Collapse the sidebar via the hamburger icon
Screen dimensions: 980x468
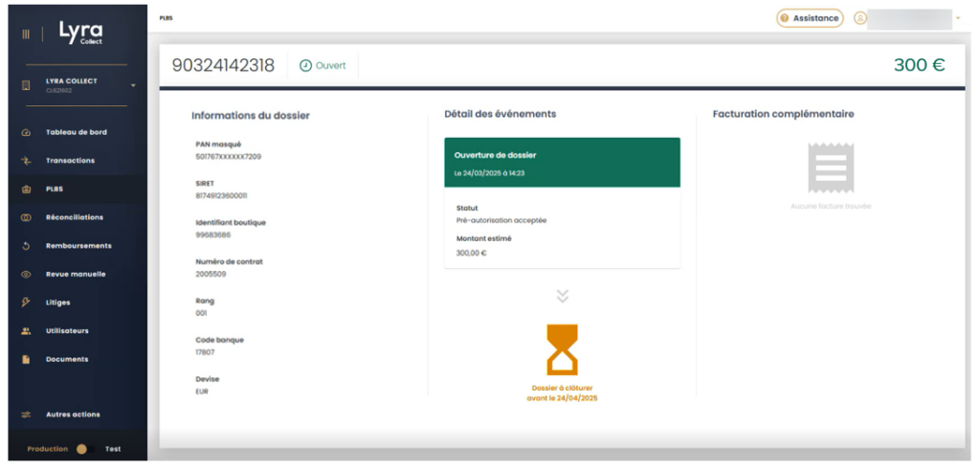coord(26,34)
